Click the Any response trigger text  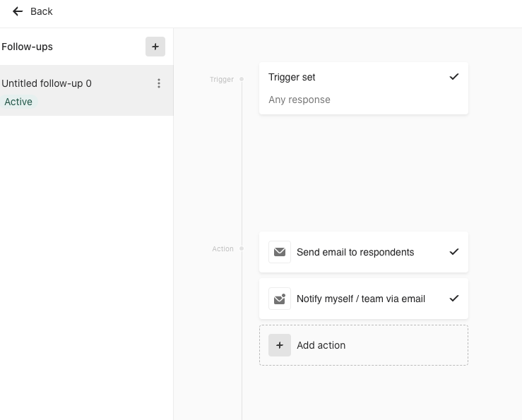[x=299, y=100]
